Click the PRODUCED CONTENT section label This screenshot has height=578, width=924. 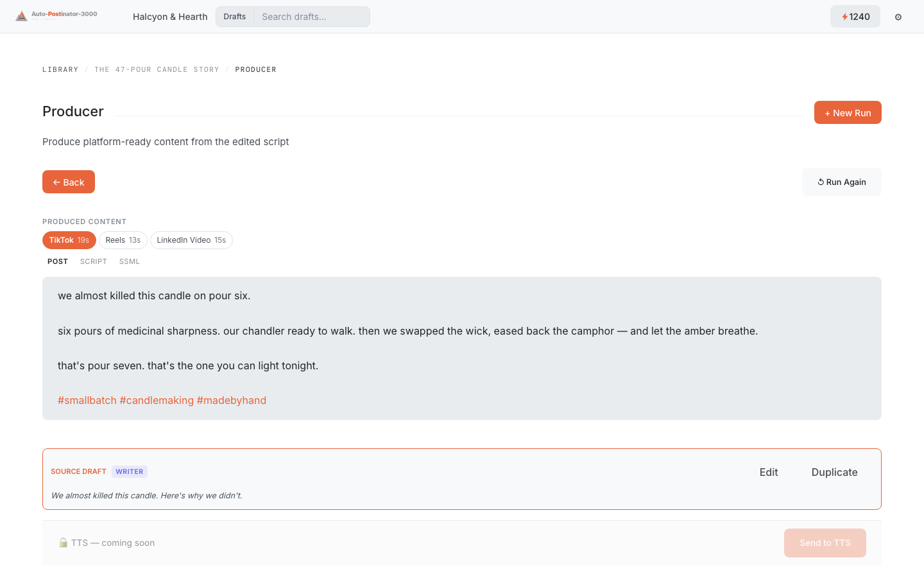pyautogui.click(x=84, y=222)
